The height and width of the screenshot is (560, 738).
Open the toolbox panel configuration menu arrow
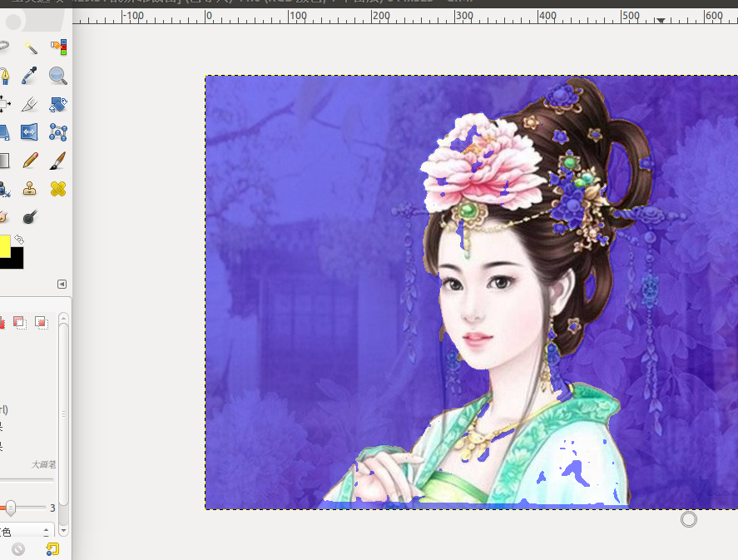pos(62,284)
